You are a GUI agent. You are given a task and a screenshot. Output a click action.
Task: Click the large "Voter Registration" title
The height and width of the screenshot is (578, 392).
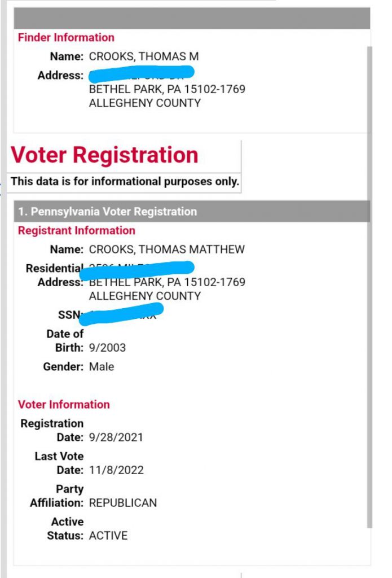[105, 155]
